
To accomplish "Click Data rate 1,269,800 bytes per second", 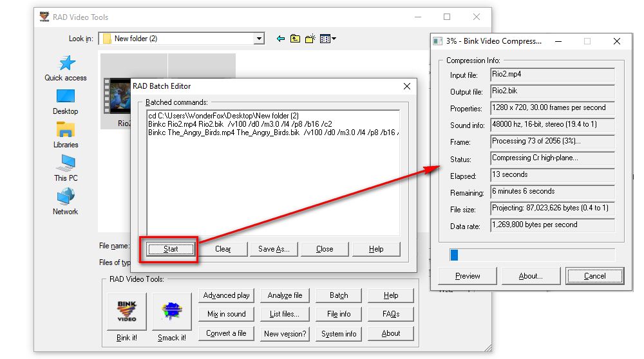I will tap(553, 225).
